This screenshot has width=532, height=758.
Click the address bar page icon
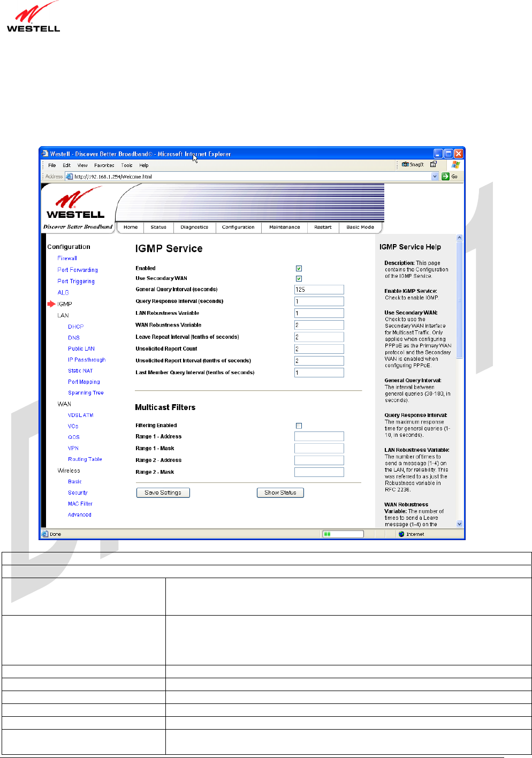pos(69,176)
